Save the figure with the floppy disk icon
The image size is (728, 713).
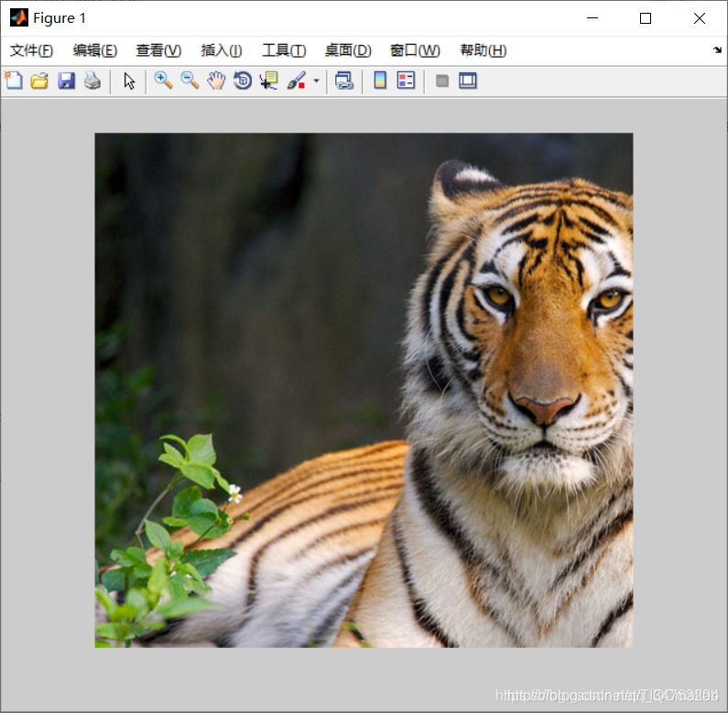[x=67, y=81]
